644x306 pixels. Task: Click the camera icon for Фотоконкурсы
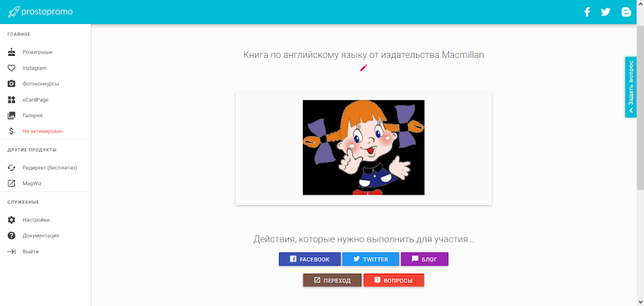tap(11, 84)
